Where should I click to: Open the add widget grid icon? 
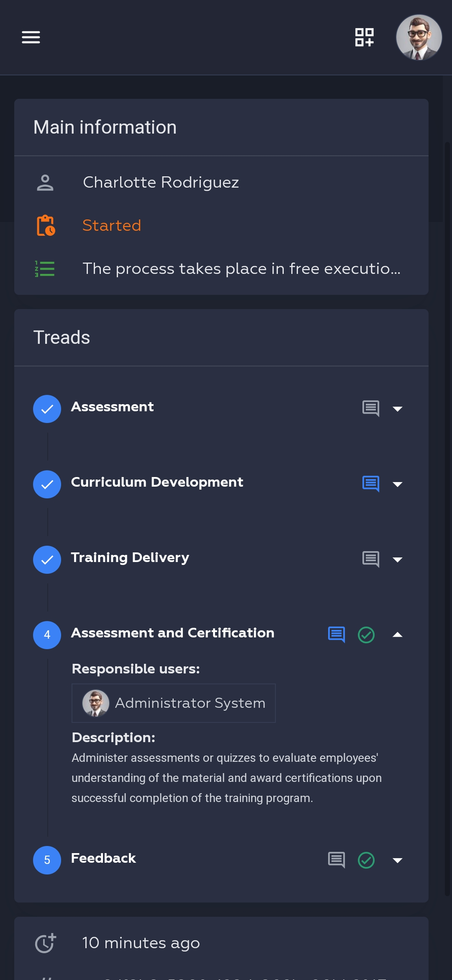tap(364, 37)
